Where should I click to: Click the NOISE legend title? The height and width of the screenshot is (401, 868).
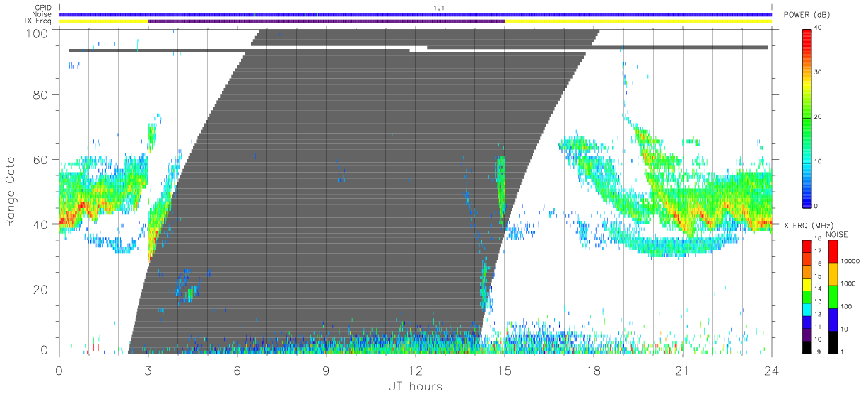click(x=838, y=233)
